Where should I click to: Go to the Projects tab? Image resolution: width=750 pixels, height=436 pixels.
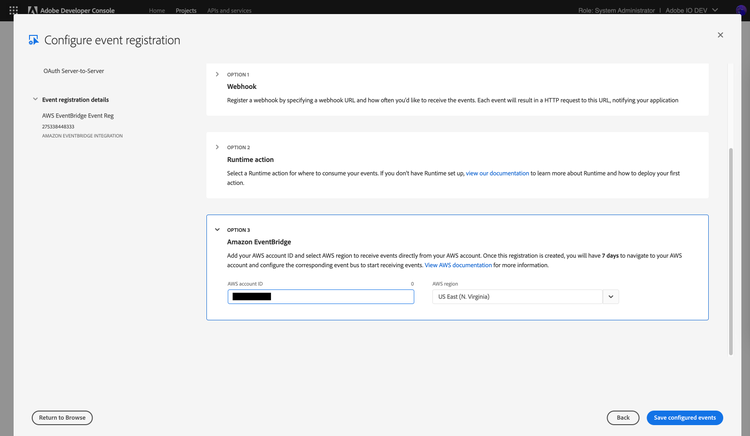click(x=186, y=10)
